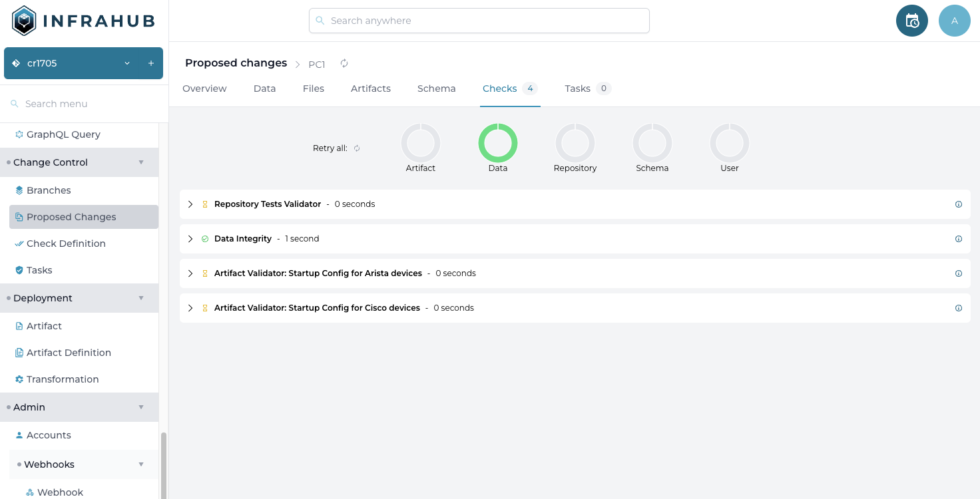Collapse the Deployment menu section
This screenshot has height=499, width=980.
[x=140, y=298]
